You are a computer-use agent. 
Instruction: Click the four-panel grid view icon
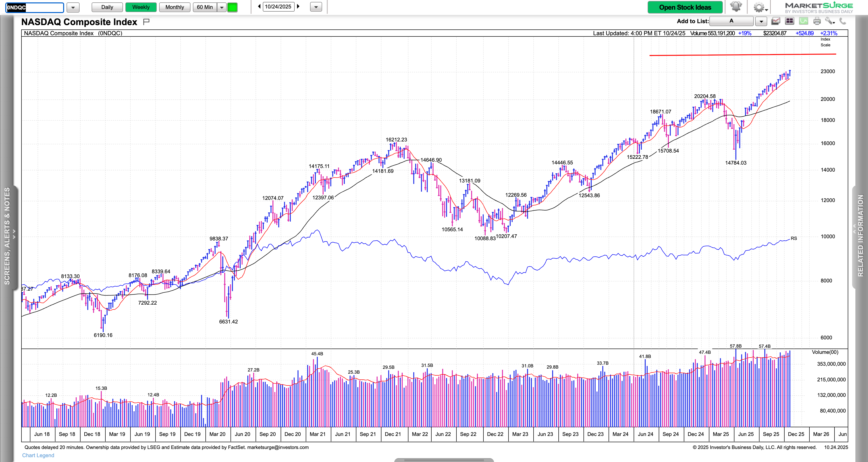point(789,21)
